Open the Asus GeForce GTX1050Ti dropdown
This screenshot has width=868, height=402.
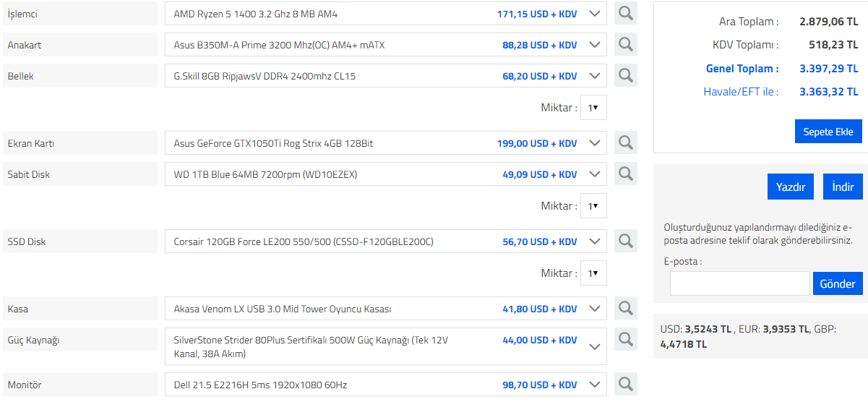[386, 143]
